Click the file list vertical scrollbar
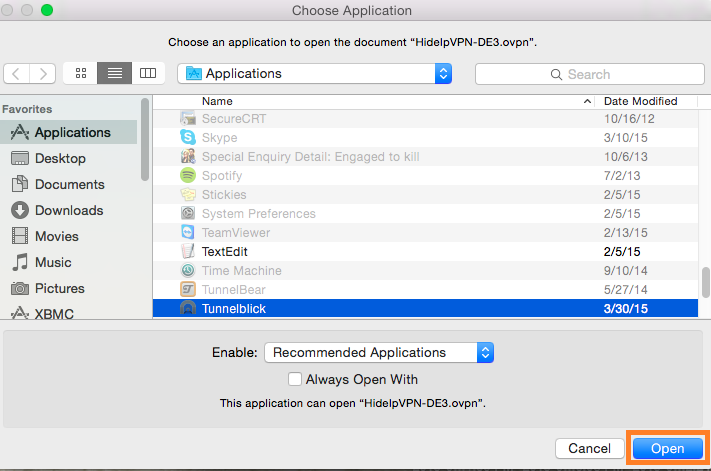The width and height of the screenshot is (711, 471). [705, 282]
